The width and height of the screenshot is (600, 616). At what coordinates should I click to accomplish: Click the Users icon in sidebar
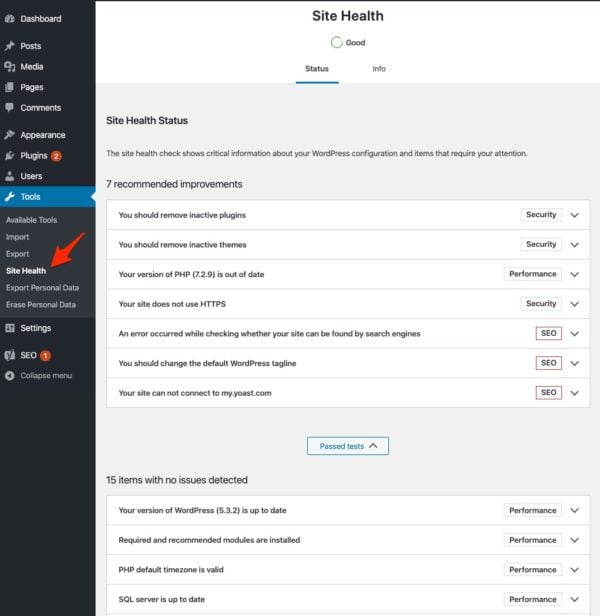[x=10, y=176]
